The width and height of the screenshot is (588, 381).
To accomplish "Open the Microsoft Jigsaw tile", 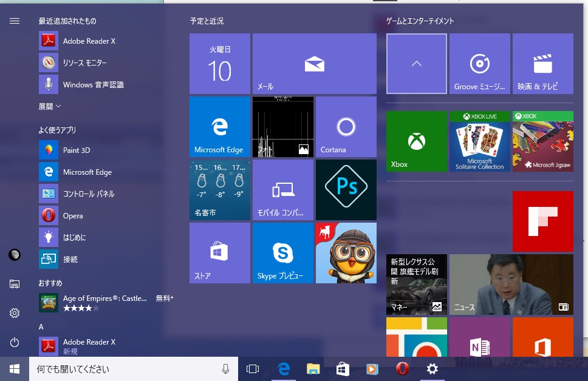I will point(543,141).
